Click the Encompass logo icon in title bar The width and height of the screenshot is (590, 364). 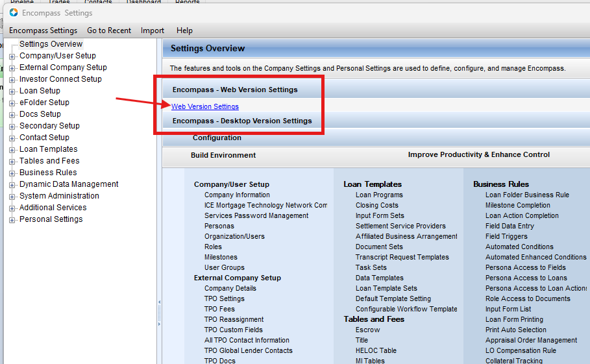pyautogui.click(x=14, y=12)
